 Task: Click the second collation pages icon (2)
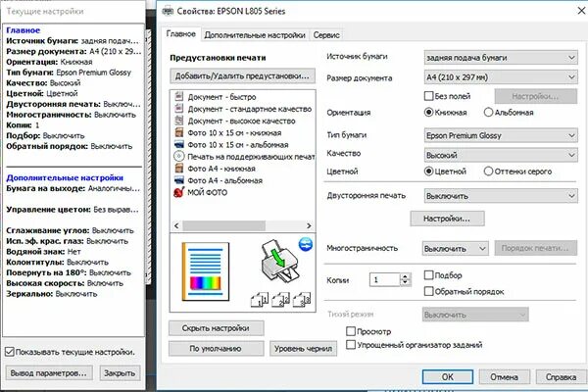(x=280, y=300)
